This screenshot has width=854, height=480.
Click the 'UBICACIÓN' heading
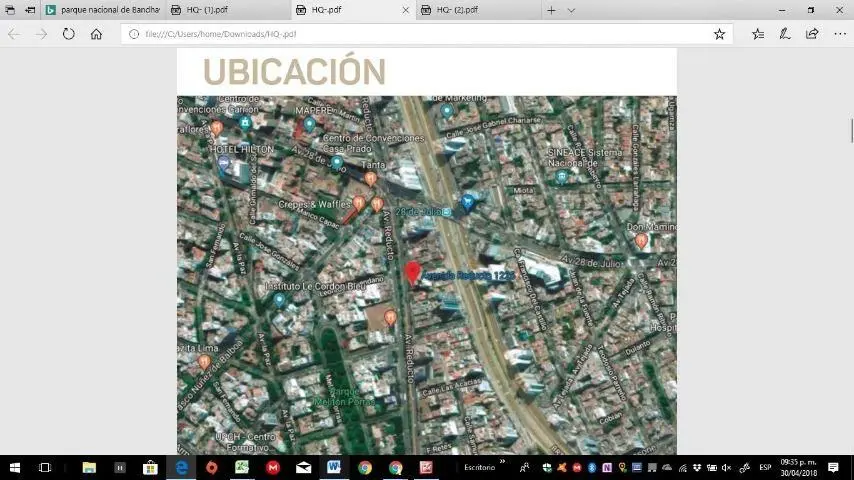click(294, 71)
